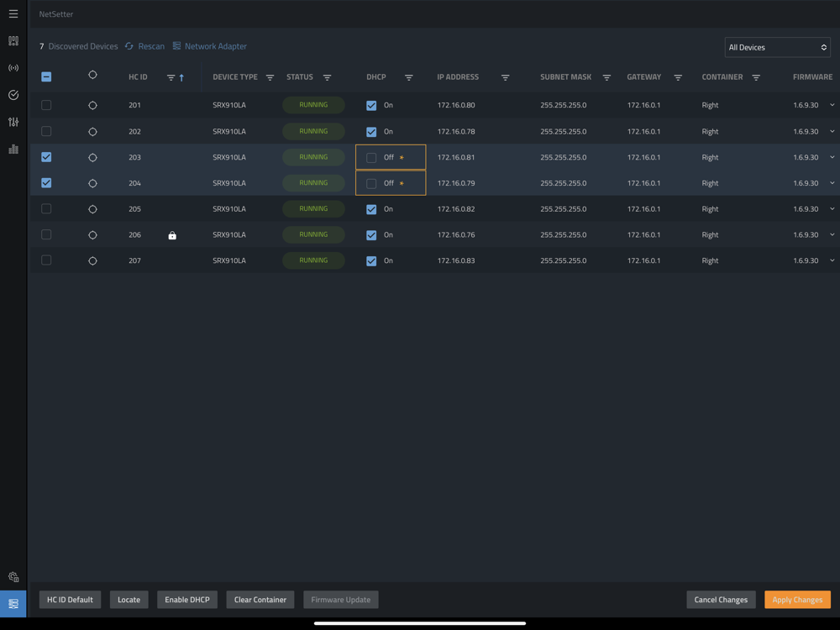The image size is (840, 630).
Task: Open the bar meters sidebar icon
Action: click(x=13, y=149)
